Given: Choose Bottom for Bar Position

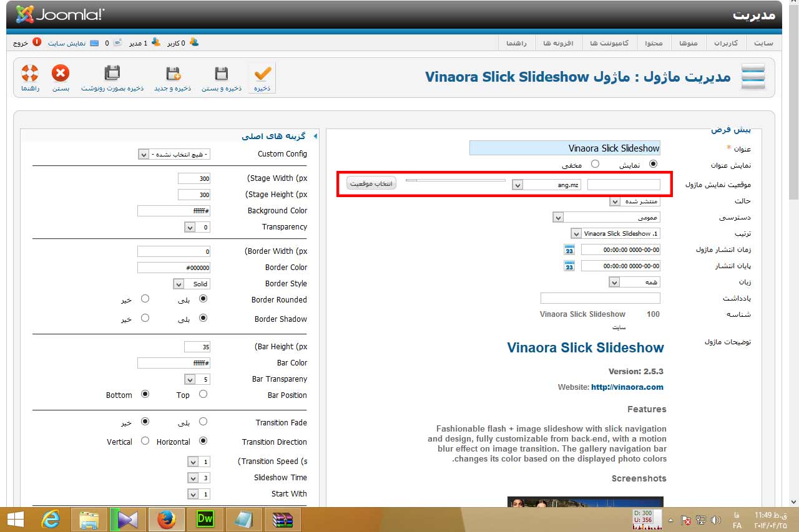Looking at the screenshot, I should [145, 394].
